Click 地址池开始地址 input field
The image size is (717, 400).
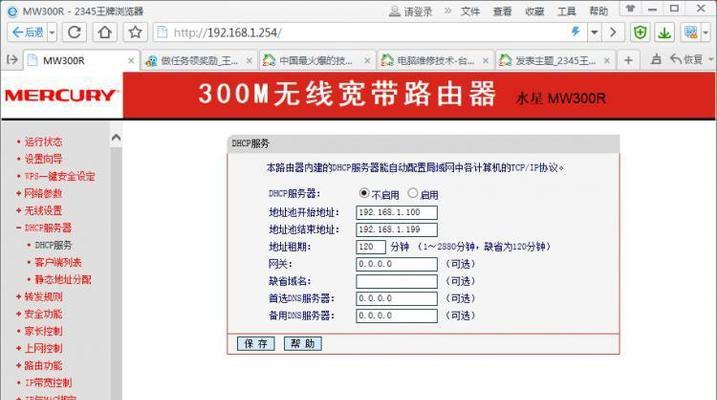pyautogui.click(x=396, y=212)
